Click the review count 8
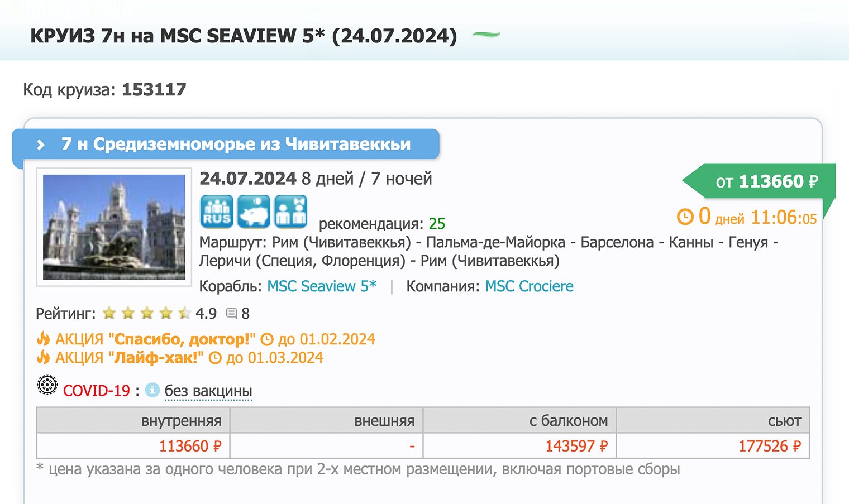 245,314
